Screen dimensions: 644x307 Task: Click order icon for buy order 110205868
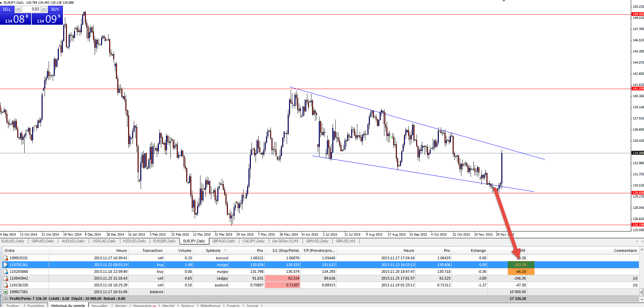click(6, 271)
